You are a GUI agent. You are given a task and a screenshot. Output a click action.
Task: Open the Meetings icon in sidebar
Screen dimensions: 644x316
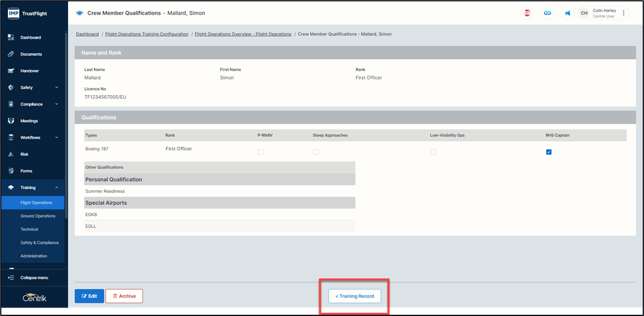pos(11,121)
